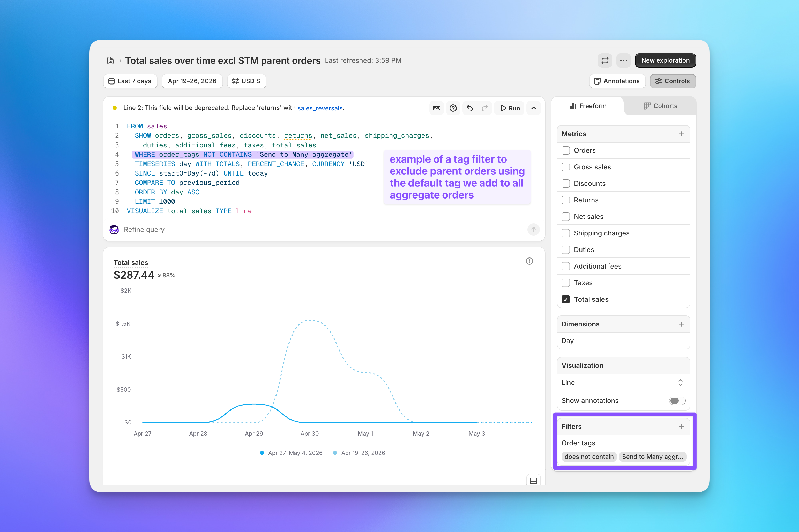Run the query
The image size is (799, 532).
point(510,108)
